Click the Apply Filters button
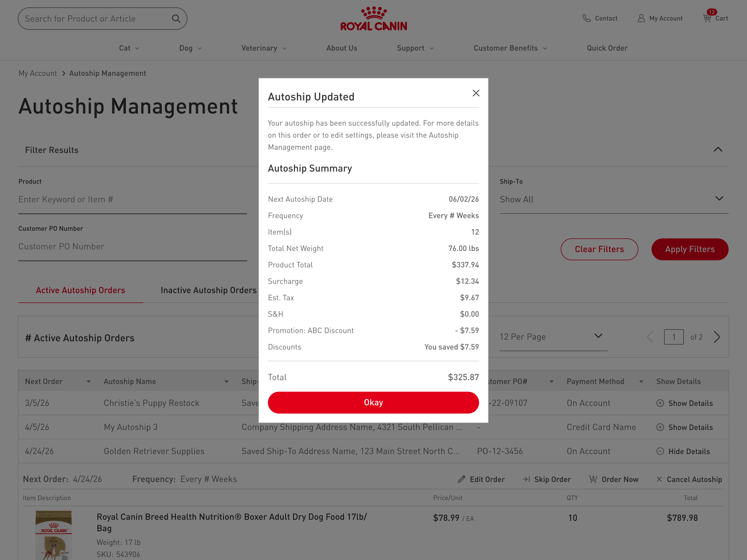 [690, 249]
